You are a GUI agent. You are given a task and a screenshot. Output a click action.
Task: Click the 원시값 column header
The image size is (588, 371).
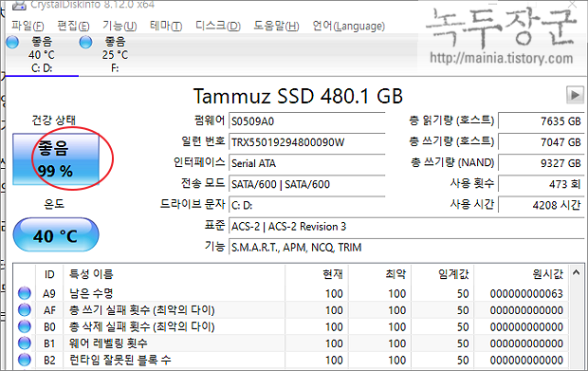tap(521, 274)
